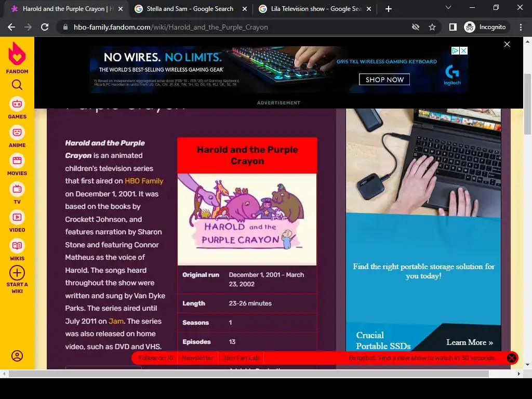Click the Logitech logo in the banner ad
532x399 pixels.
coord(453,75)
